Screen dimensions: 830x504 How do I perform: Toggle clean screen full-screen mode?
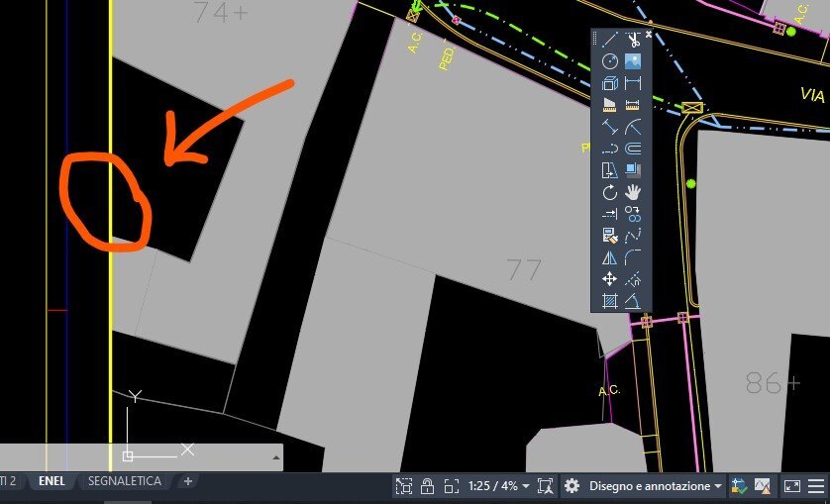click(x=792, y=485)
